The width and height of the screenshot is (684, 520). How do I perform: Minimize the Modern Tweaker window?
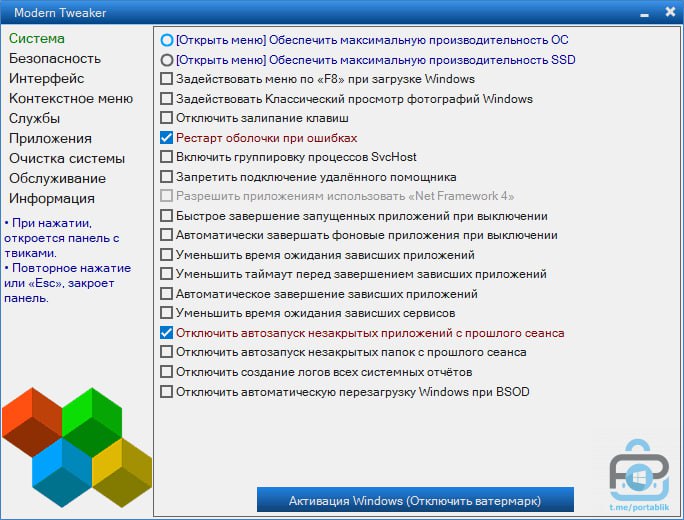(x=641, y=12)
